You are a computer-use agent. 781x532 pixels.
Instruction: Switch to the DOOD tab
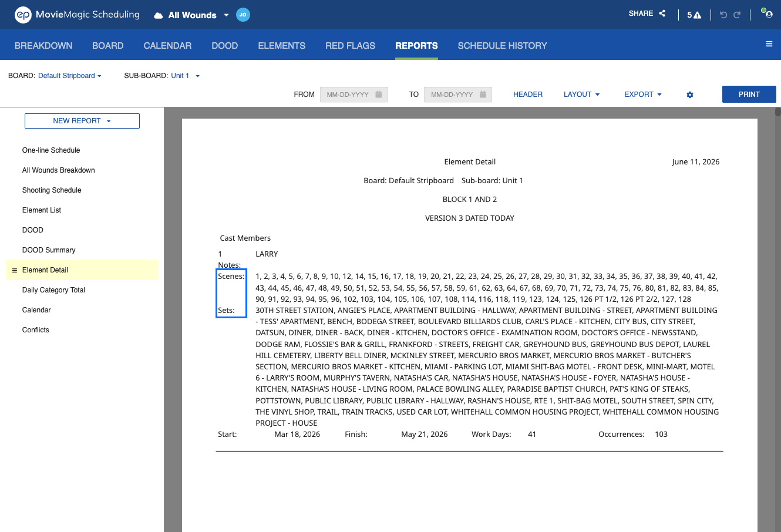(x=225, y=46)
